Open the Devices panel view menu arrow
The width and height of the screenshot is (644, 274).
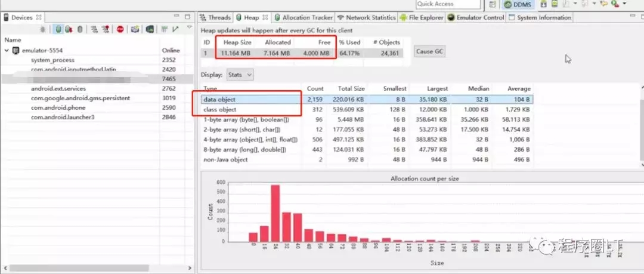[x=190, y=27]
